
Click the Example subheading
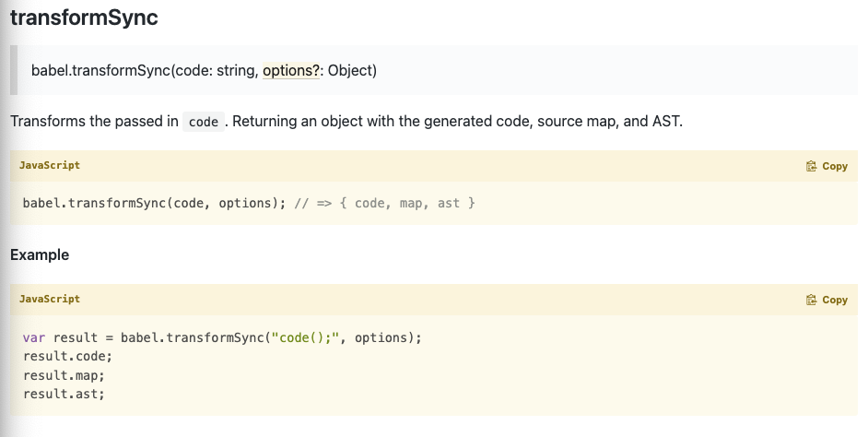[40, 254]
